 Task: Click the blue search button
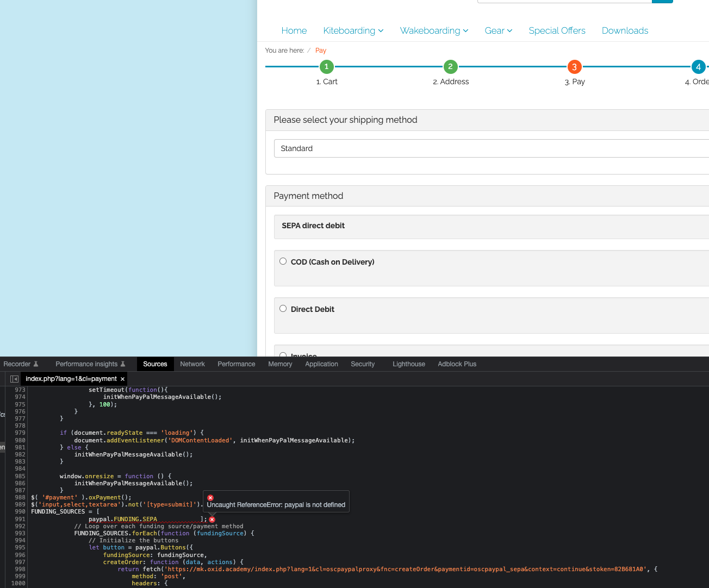[662, 1]
